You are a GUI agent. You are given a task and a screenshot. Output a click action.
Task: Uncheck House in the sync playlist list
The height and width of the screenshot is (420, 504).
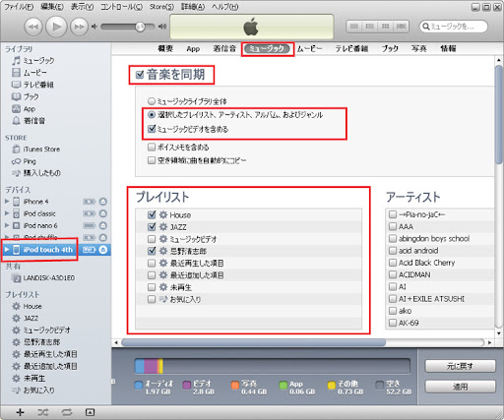coord(152,214)
